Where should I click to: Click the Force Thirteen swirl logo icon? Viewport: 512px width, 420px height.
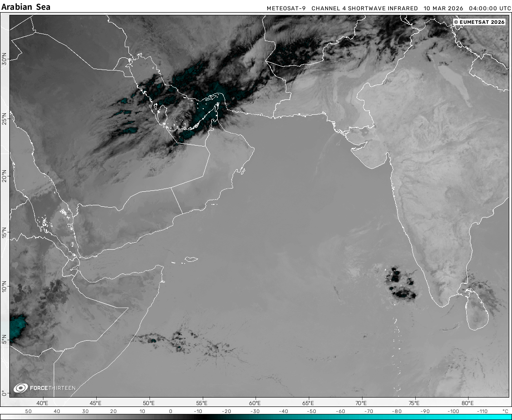21,388
